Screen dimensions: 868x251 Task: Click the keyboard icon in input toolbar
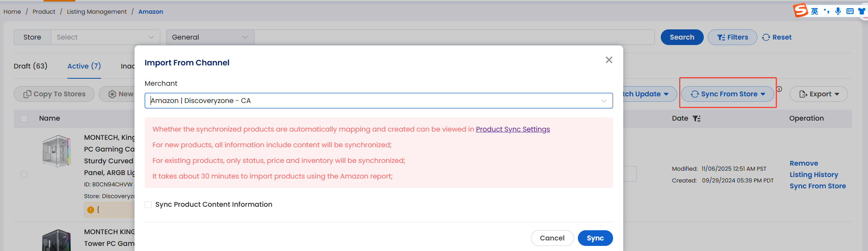pyautogui.click(x=850, y=11)
